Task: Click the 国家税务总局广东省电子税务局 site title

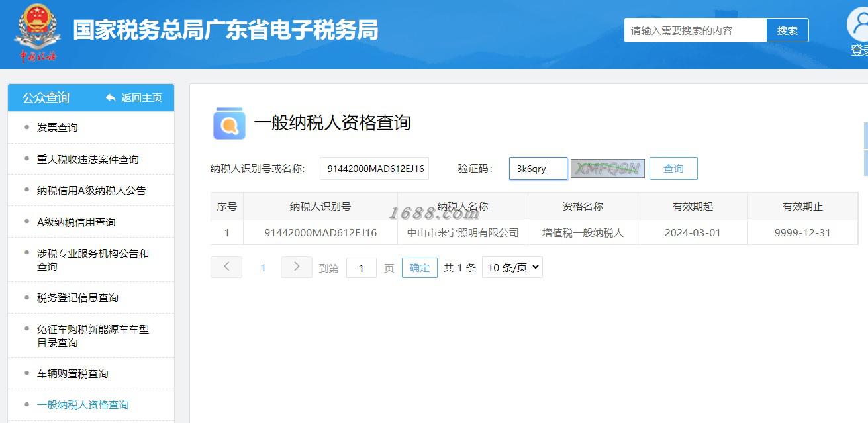Action: point(226,30)
